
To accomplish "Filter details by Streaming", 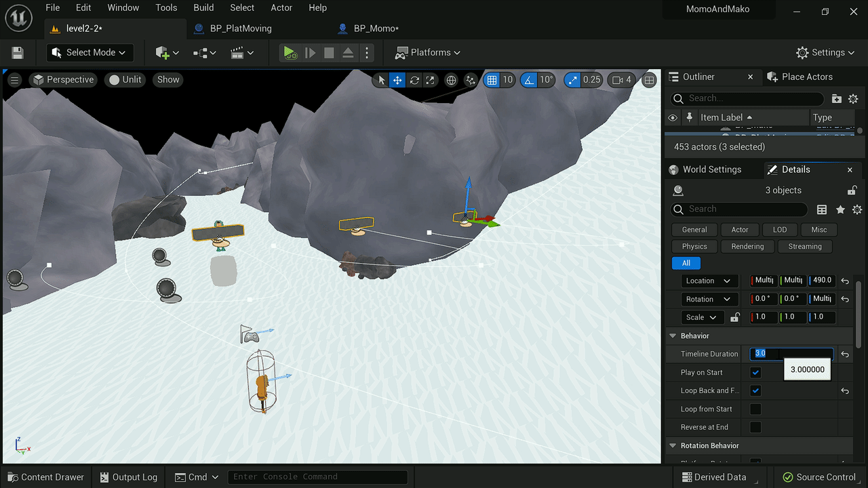I will [x=805, y=247].
